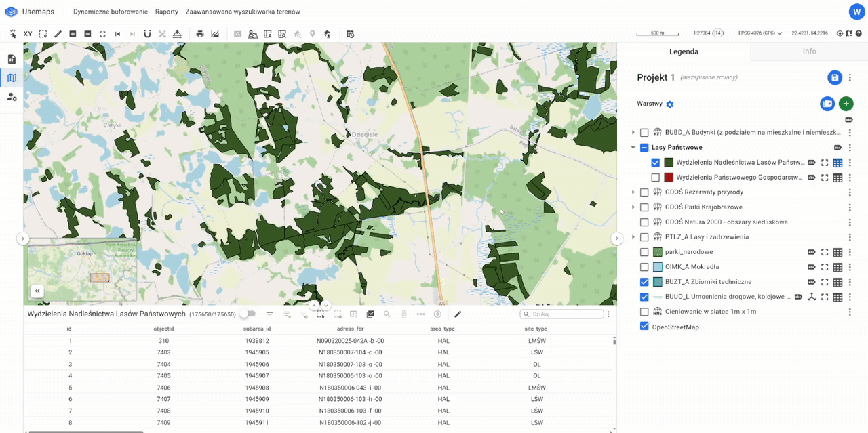The height and width of the screenshot is (433, 868).
Task: Toggle the switch beside the table record count
Action: [248, 314]
